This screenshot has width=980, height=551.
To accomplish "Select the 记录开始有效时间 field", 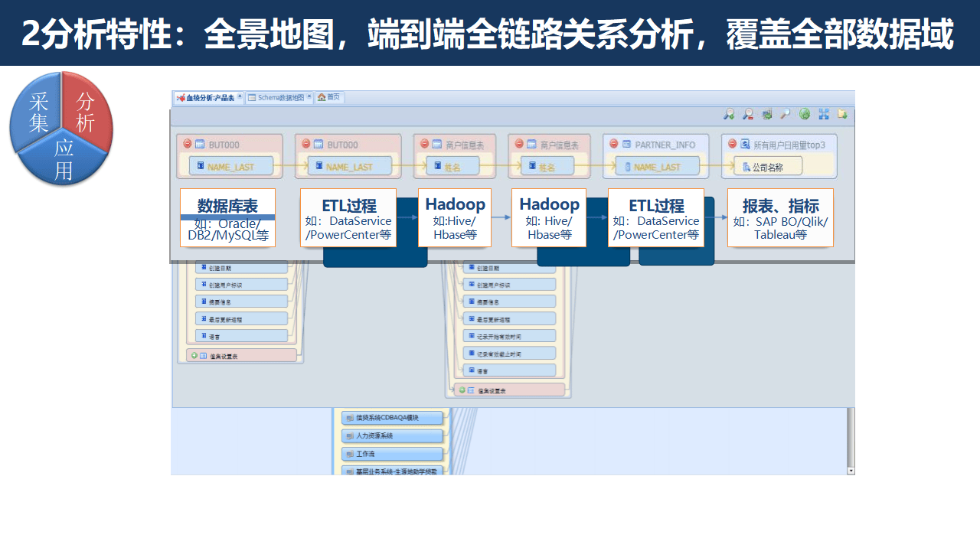I will (509, 336).
